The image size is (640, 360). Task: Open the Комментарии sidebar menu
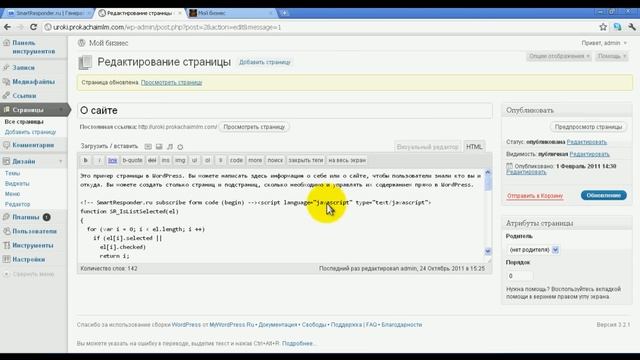pos(33,145)
